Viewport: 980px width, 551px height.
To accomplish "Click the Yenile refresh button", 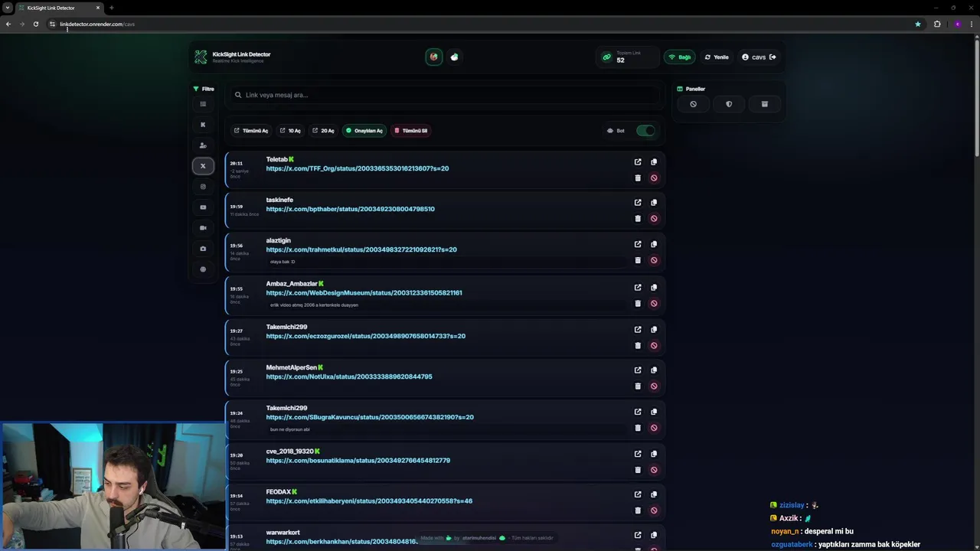I will (x=717, y=57).
